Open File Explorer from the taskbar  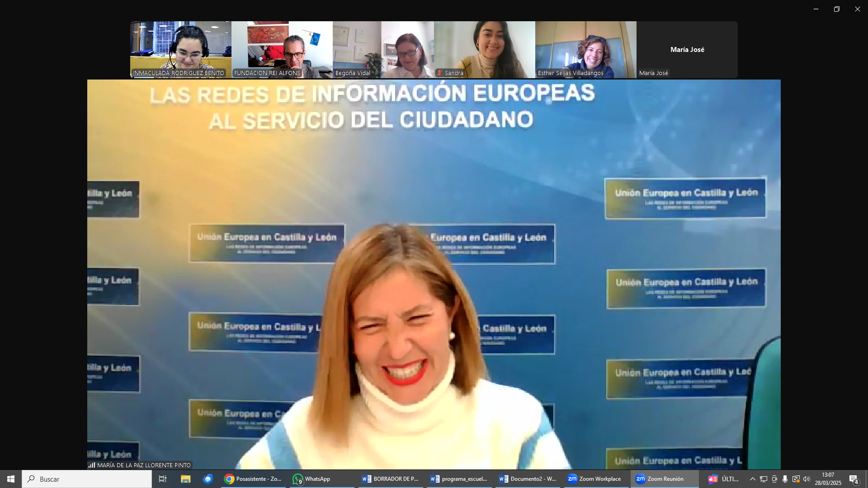pyautogui.click(x=185, y=479)
